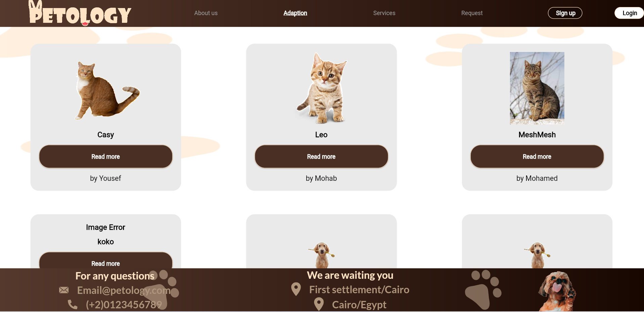Image resolution: width=644 pixels, height=312 pixels.
Task: Open the About us page
Action: point(206,13)
